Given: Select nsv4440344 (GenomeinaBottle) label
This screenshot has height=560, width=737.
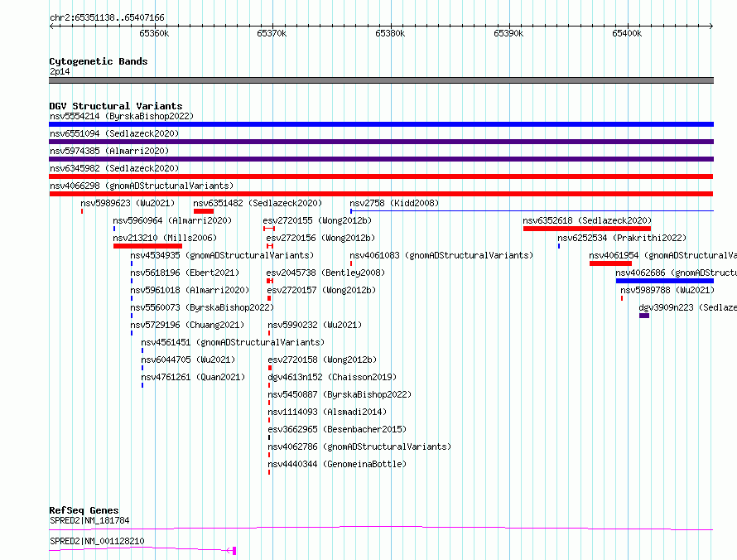Looking at the screenshot, I should pyautogui.click(x=337, y=464).
